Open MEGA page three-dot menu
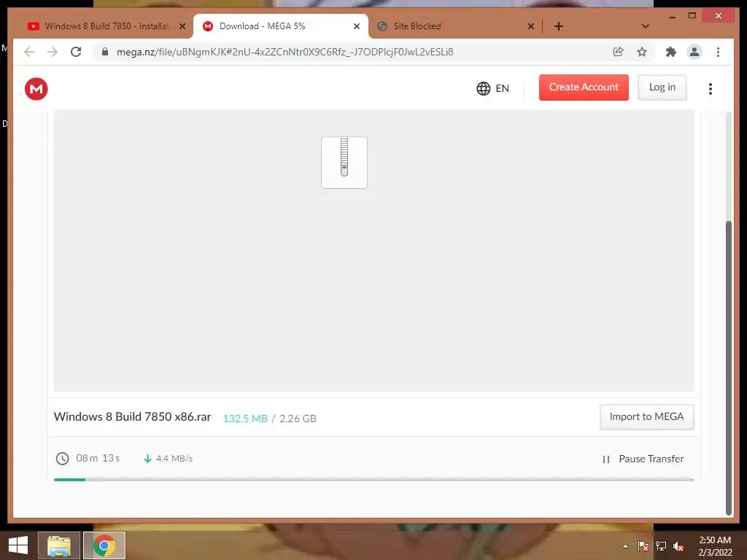The height and width of the screenshot is (560, 747). [x=711, y=89]
